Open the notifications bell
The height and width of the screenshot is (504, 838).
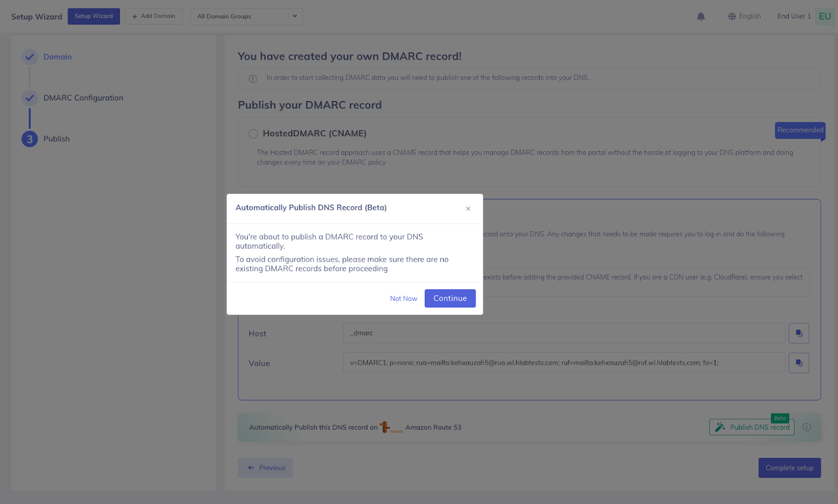point(701,17)
